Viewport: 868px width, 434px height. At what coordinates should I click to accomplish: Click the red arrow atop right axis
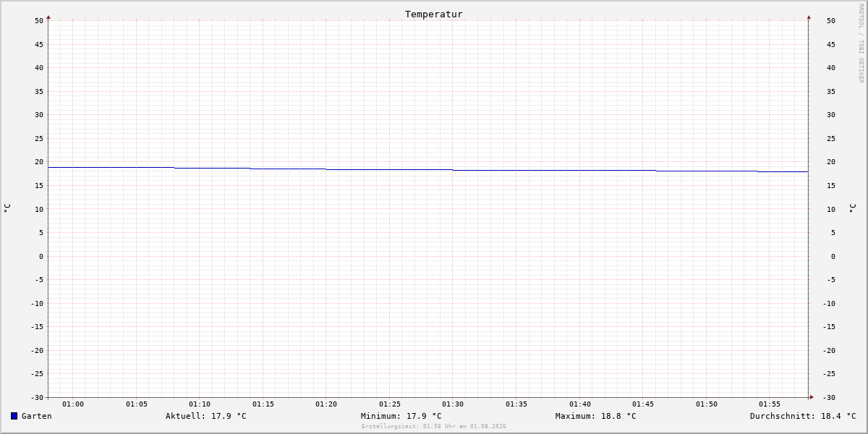point(809,17)
